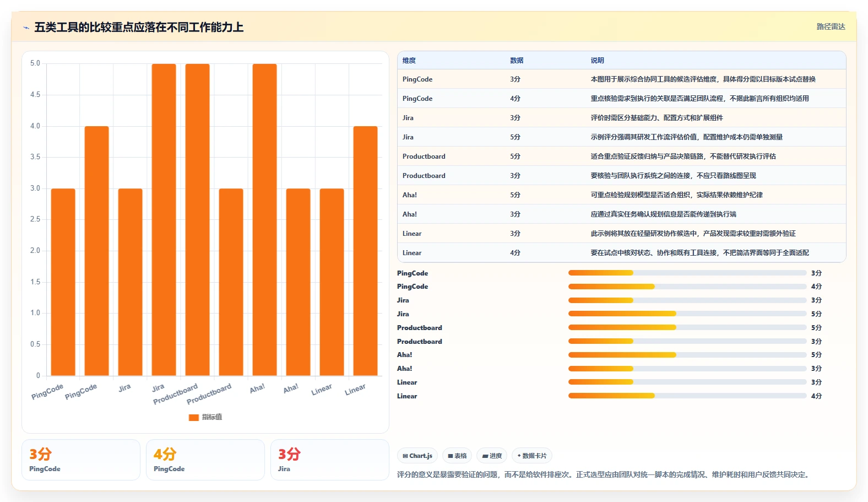Click the description 评价时需区分基础能力、配置方式和扩展组件
The image size is (868, 502).
(x=657, y=118)
